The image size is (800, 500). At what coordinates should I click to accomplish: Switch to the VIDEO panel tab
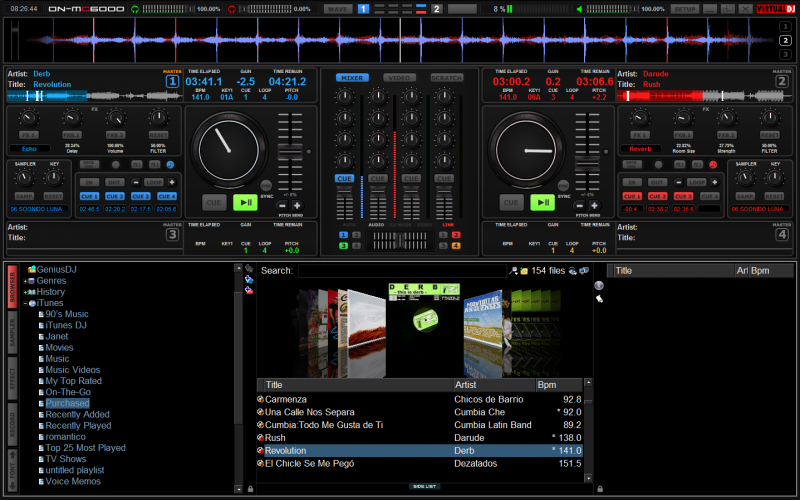[399, 78]
